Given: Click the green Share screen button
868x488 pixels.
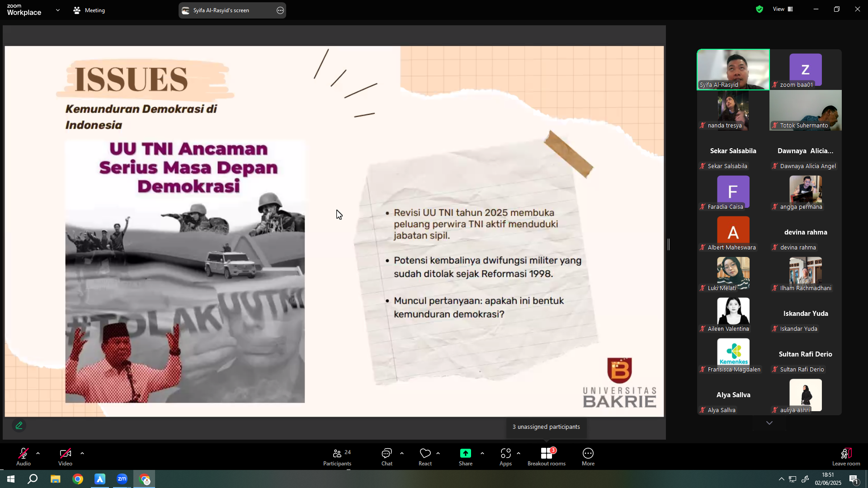Looking at the screenshot, I should (x=466, y=457).
